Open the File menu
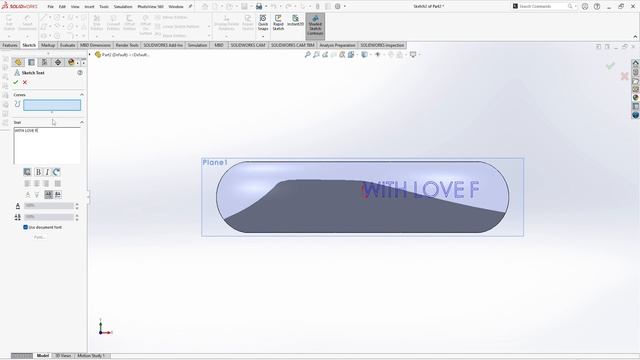Image resolution: width=640 pixels, height=360 pixels. (x=50, y=7)
